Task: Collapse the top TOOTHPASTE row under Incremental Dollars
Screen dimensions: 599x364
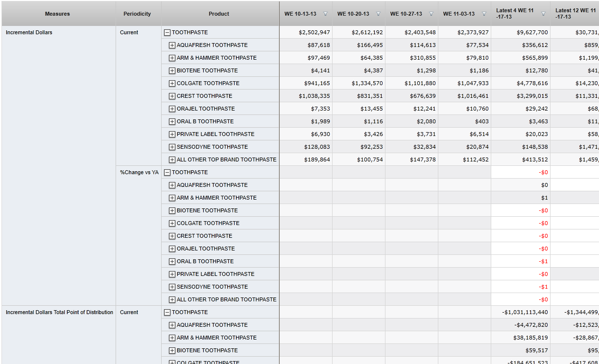Action: pyautogui.click(x=168, y=33)
